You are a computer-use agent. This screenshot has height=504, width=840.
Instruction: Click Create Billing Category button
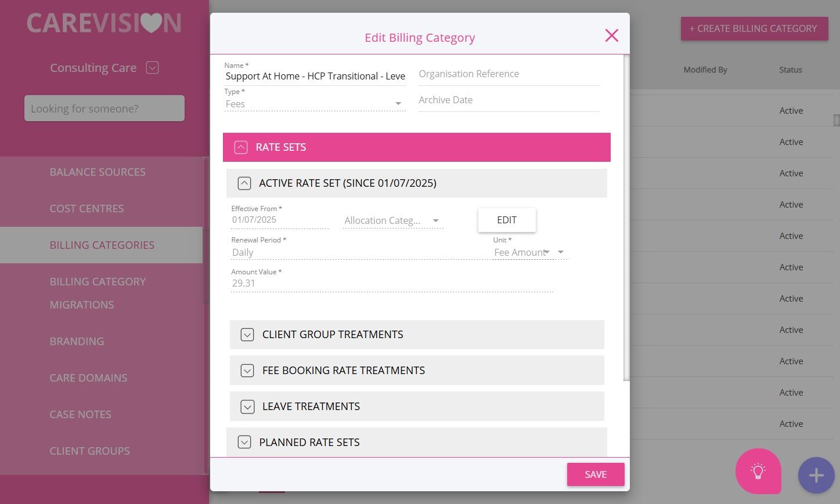[754, 28]
